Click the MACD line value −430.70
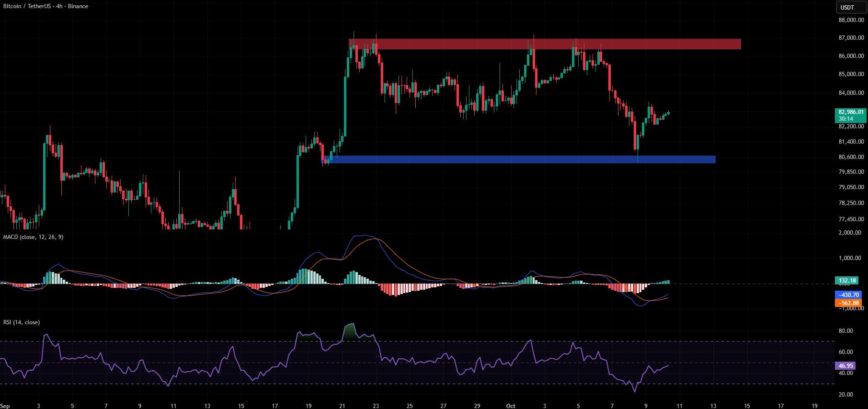 pos(848,295)
